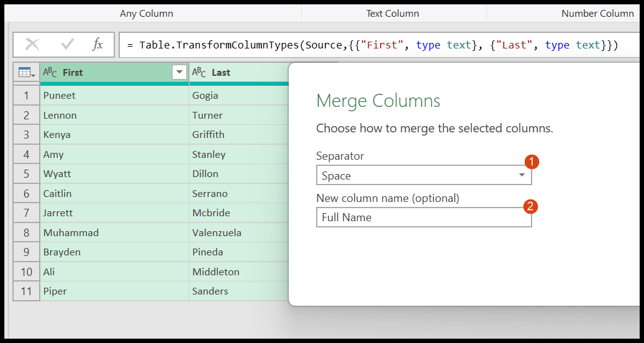Viewport: 644px width, 343px height.
Task: Open the table menu icon in header corner
Action: click(x=26, y=73)
